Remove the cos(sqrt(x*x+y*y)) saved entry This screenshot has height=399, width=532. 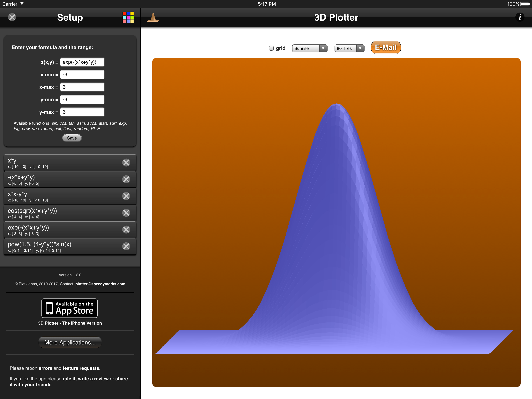coord(126,213)
